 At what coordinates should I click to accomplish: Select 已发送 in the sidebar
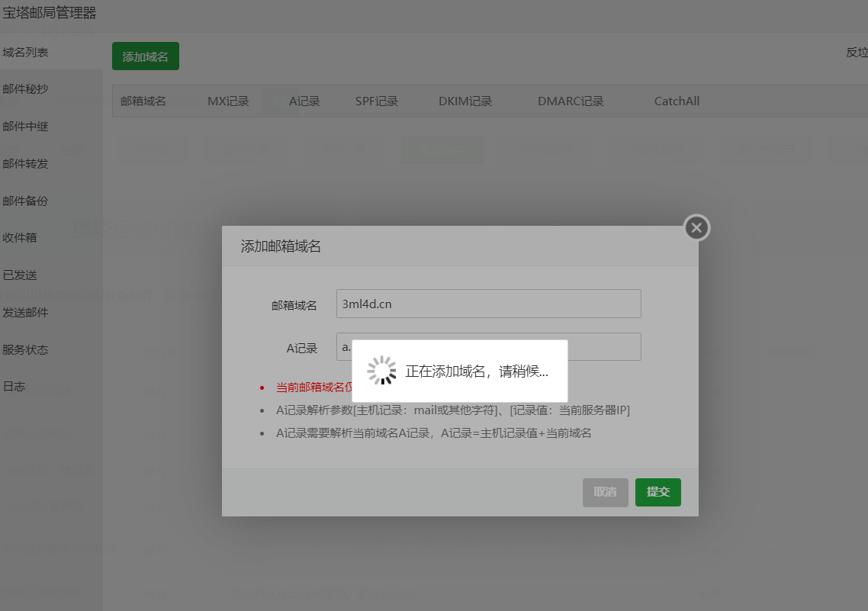[20, 275]
